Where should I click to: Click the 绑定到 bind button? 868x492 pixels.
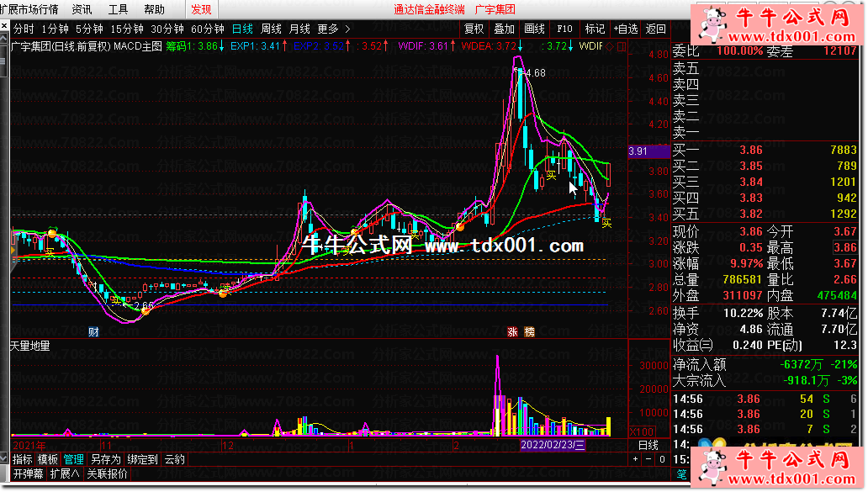[x=142, y=459]
